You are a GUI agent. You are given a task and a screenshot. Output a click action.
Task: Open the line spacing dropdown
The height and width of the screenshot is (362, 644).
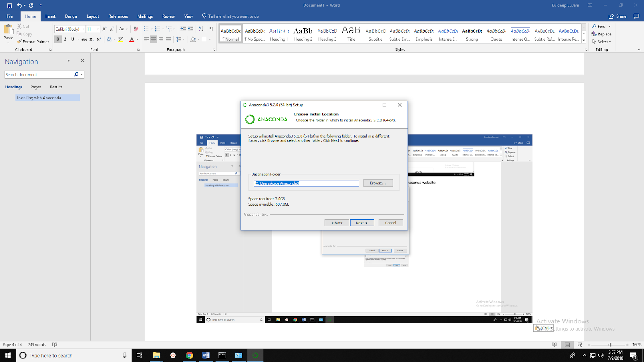(180, 39)
